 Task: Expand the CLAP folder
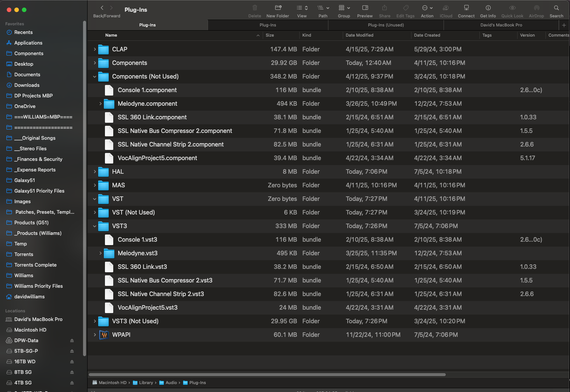point(95,49)
